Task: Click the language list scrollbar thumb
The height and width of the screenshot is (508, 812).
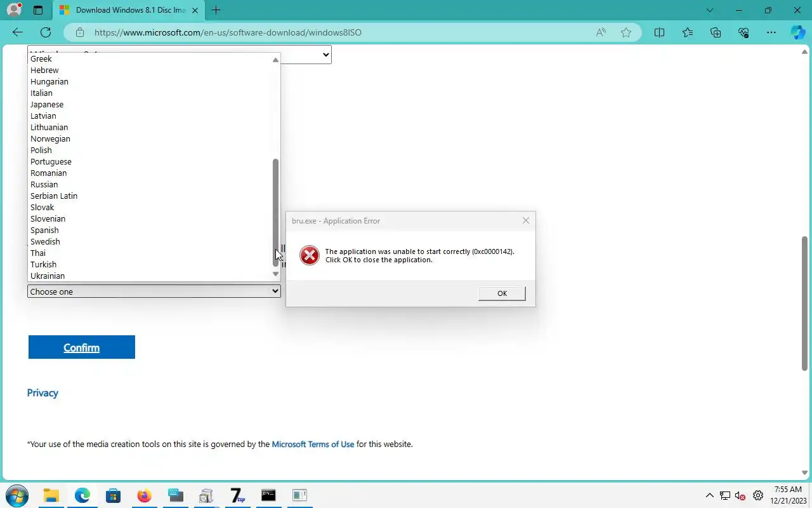Action: point(275,212)
